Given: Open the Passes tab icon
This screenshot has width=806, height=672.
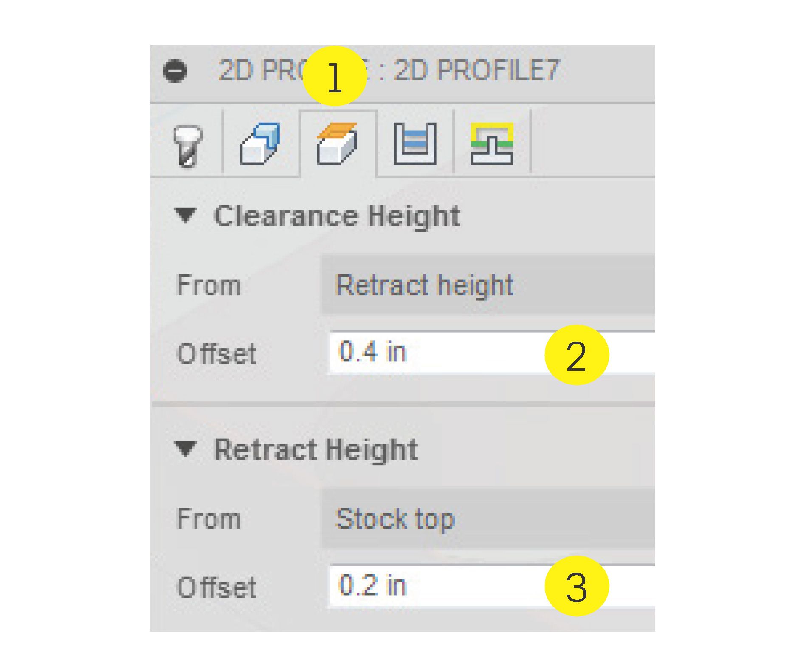Looking at the screenshot, I should click(415, 144).
